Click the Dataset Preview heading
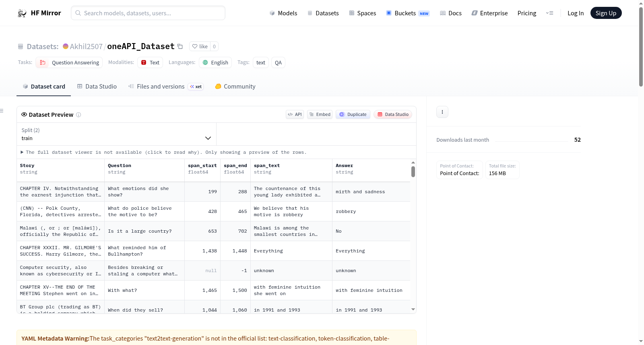Viewport: 644px width, 345px height. click(x=51, y=115)
